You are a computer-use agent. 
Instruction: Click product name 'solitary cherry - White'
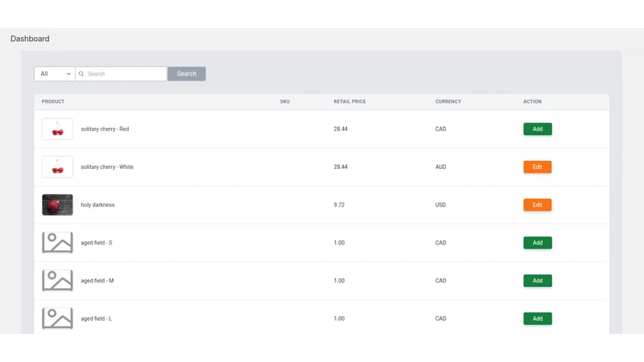pos(107,167)
